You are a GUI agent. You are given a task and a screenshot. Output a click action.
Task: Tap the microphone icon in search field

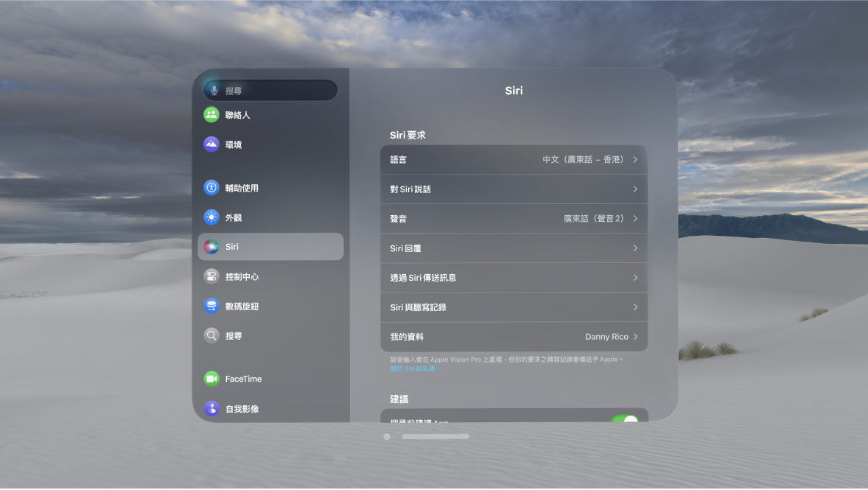(214, 90)
